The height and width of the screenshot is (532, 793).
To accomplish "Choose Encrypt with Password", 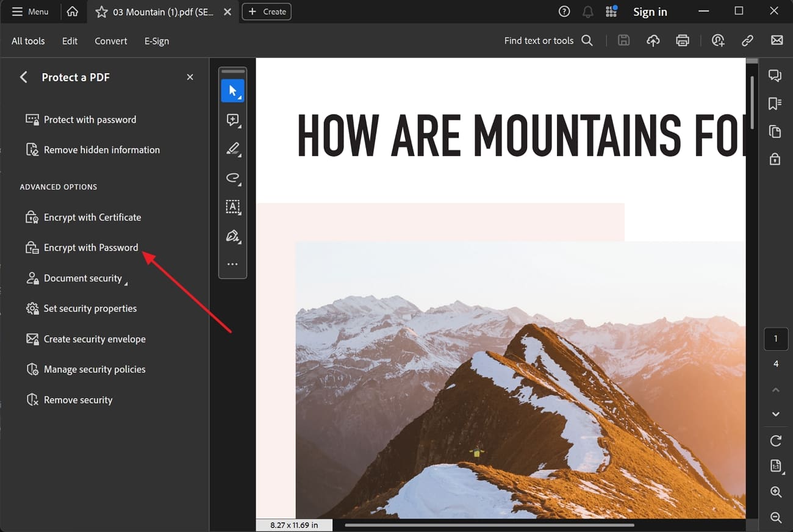I will point(82,248).
